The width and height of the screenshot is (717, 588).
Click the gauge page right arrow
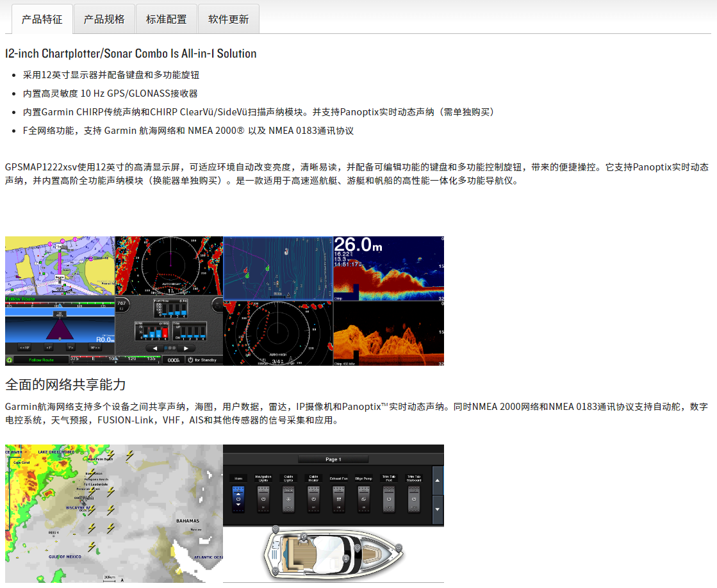pyautogui.click(x=186, y=348)
